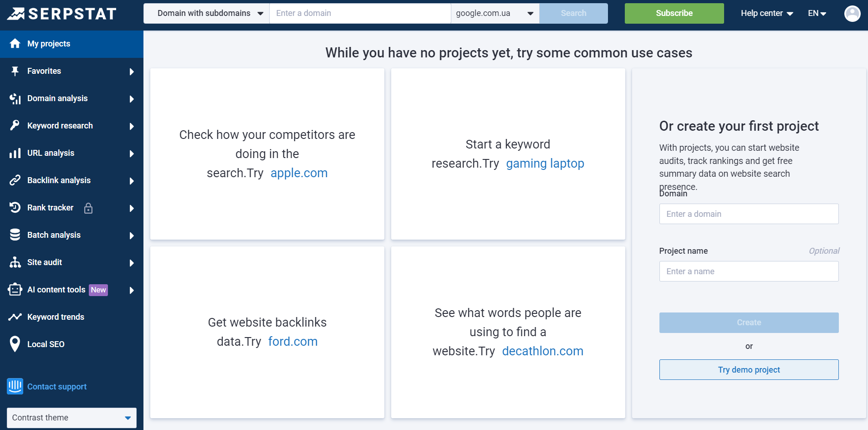
Task: Click the Domain analysis icon
Action: 15,98
